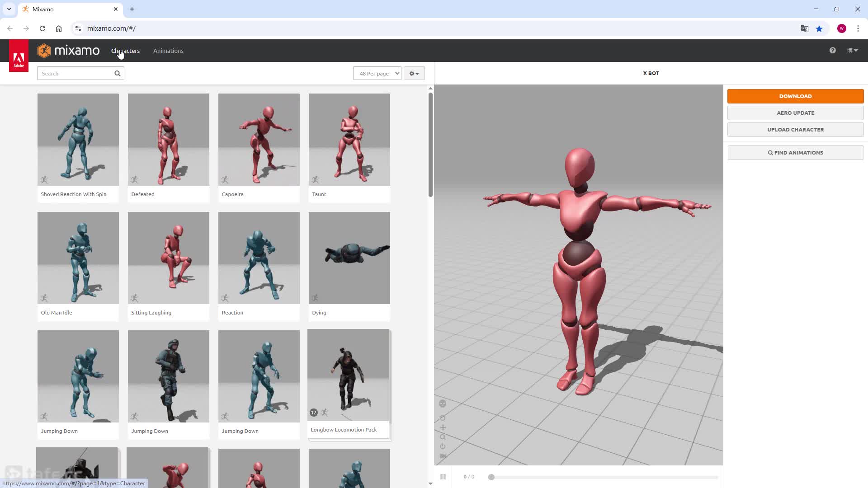
Task: Pause the animation playback
Action: coord(443,477)
